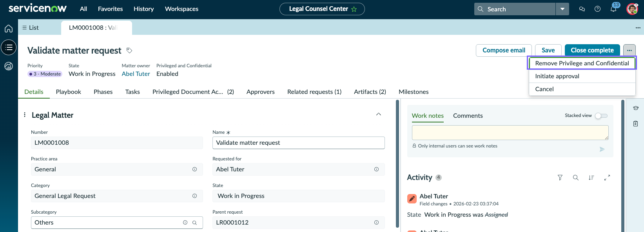
Task: Switch to the Playbook tab
Action: [x=69, y=92]
